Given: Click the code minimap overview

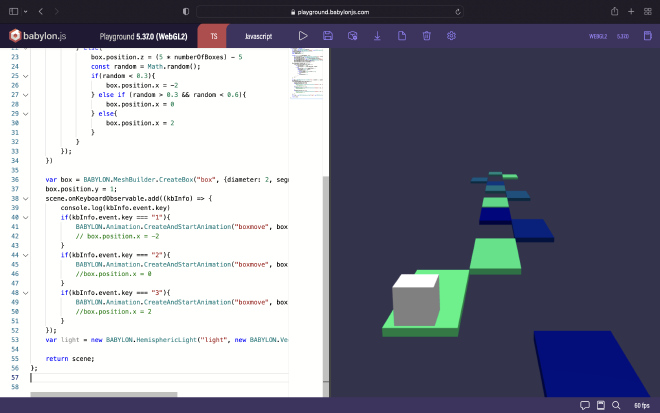Looking at the screenshot, I should coord(308,75).
